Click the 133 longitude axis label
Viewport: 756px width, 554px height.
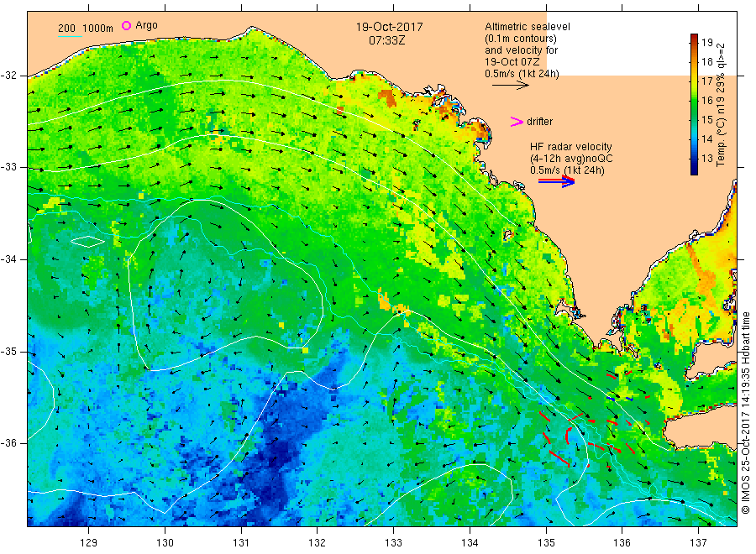(393, 543)
